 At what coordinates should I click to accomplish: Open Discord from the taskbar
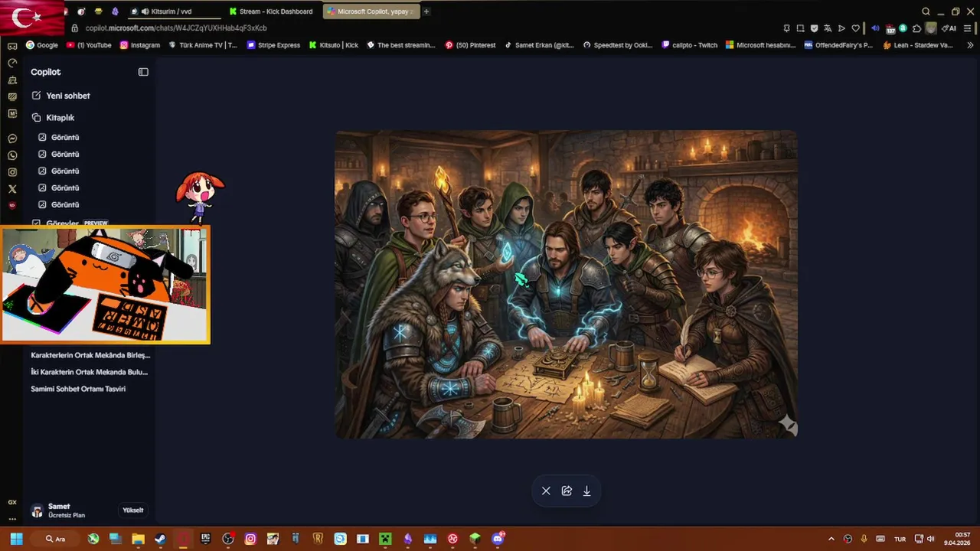click(x=498, y=539)
